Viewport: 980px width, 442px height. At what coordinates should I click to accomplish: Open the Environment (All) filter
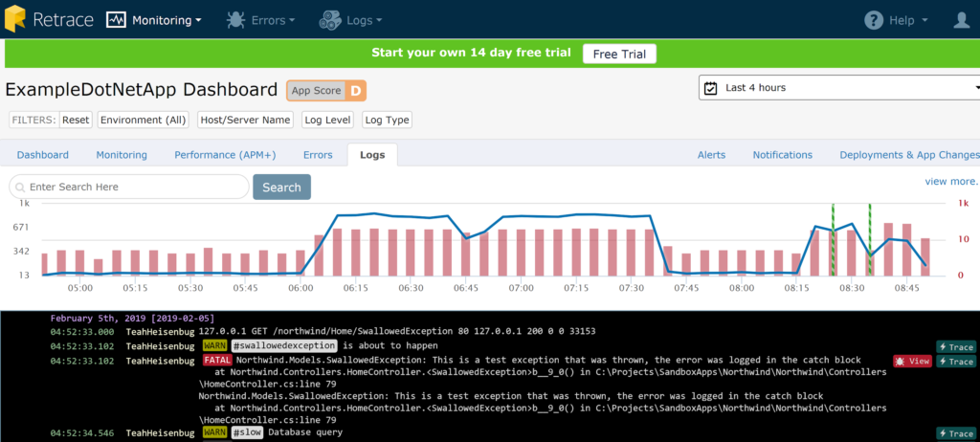pos(144,120)
